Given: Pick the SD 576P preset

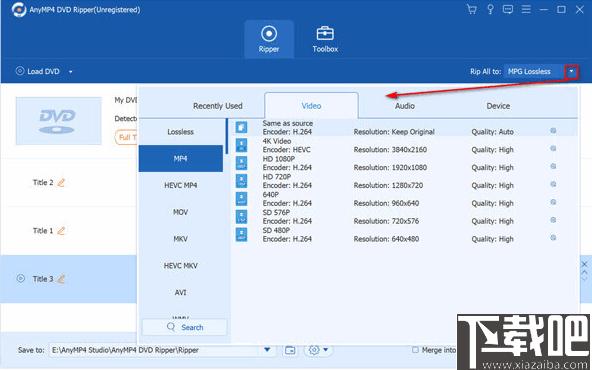Looking at the screenshot, I should (x=404, y=217).
